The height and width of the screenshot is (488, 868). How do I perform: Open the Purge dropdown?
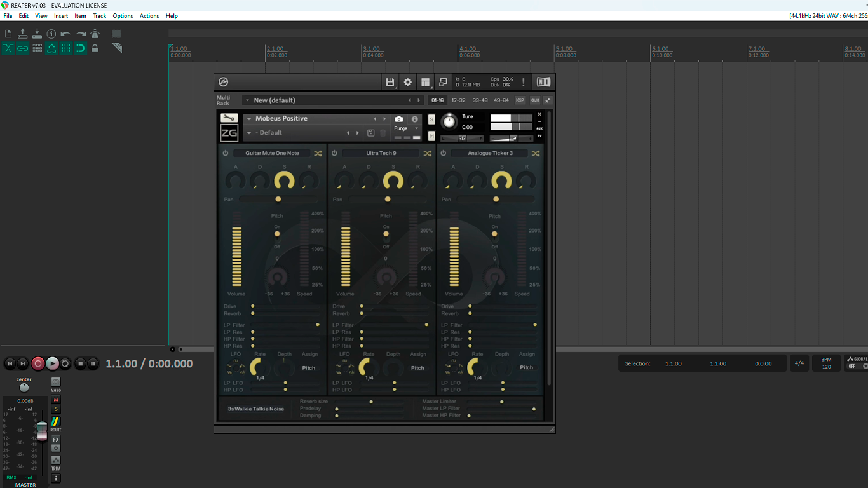[x=407, y=128]
